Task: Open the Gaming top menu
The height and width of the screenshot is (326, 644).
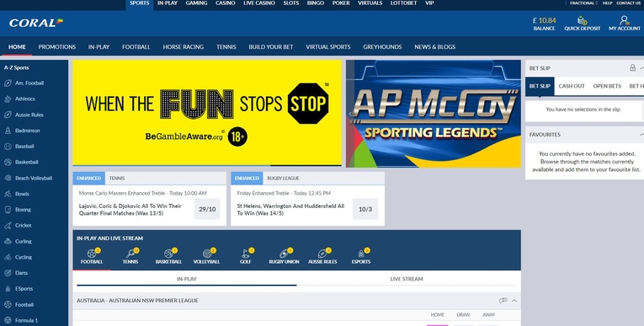Action: (196, 3)
